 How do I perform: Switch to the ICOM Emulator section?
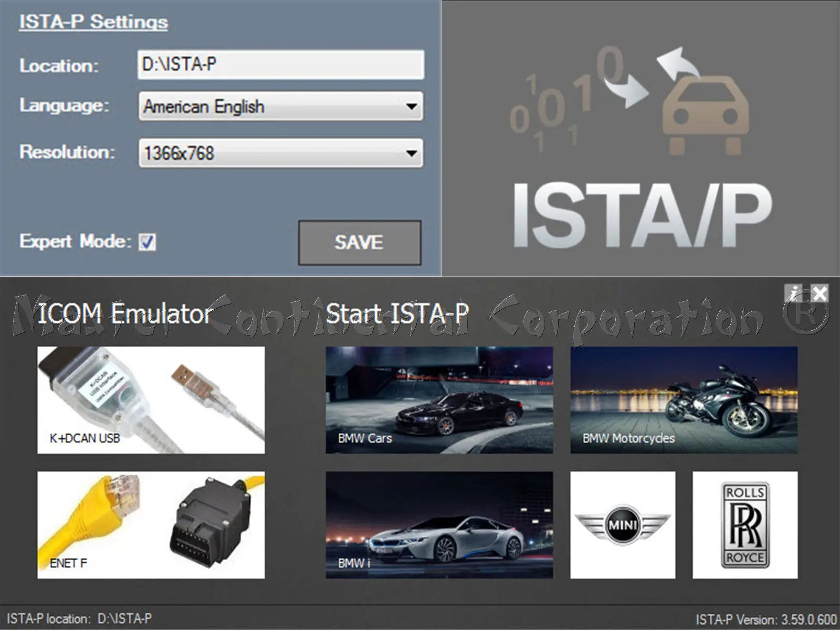click(x=124, y=315)
